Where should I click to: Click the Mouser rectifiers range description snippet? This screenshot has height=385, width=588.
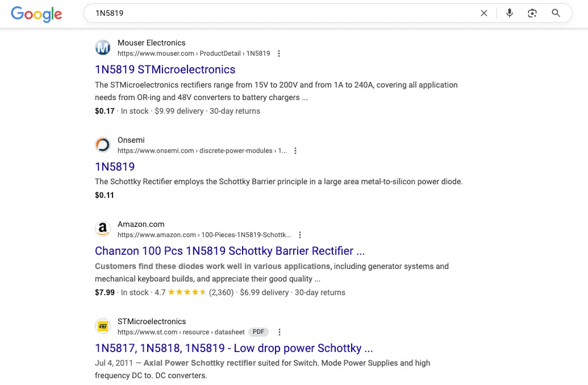point(276,91)
